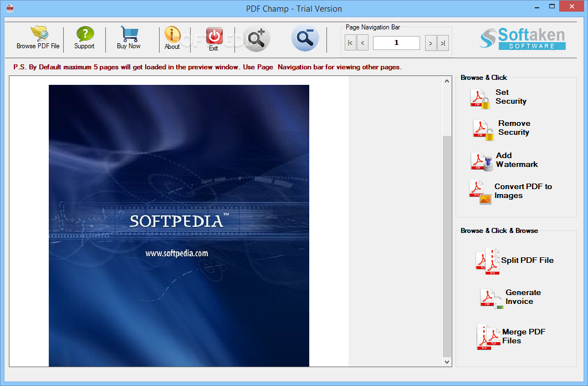Select the Merge PDF Files label
This screenshot has width=588, height=386.
click(524, 336)
